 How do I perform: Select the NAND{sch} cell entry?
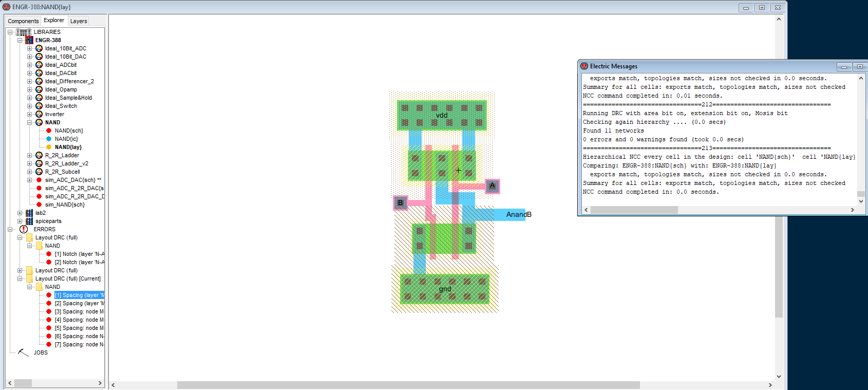69,131
